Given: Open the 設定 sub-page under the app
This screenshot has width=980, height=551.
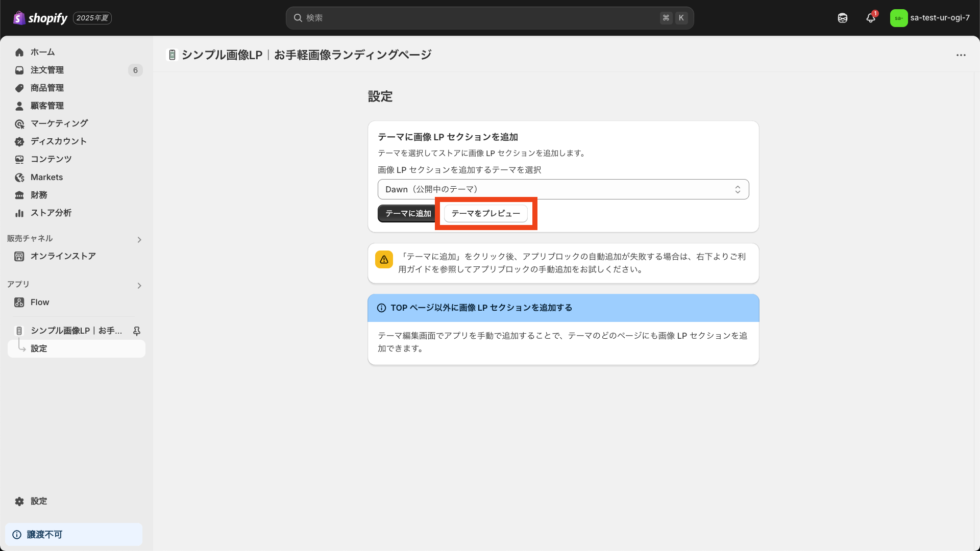Looking at the screenshot, I should (39, 348).
